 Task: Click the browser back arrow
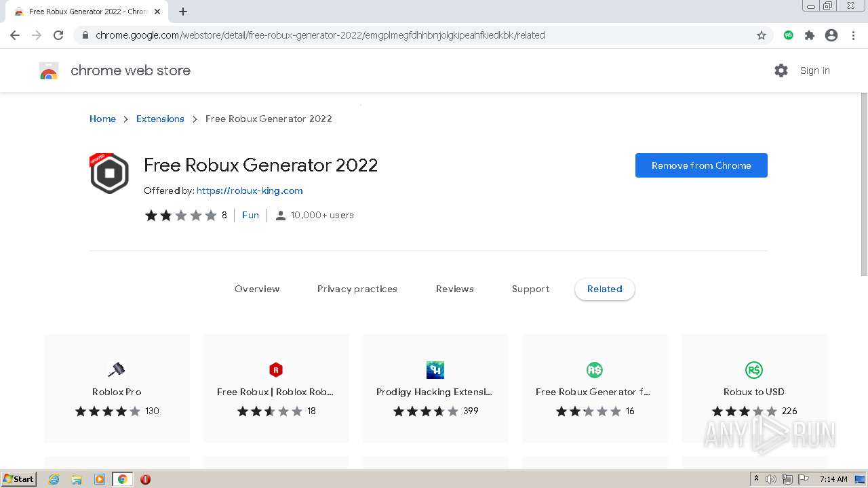coord(15,35)
